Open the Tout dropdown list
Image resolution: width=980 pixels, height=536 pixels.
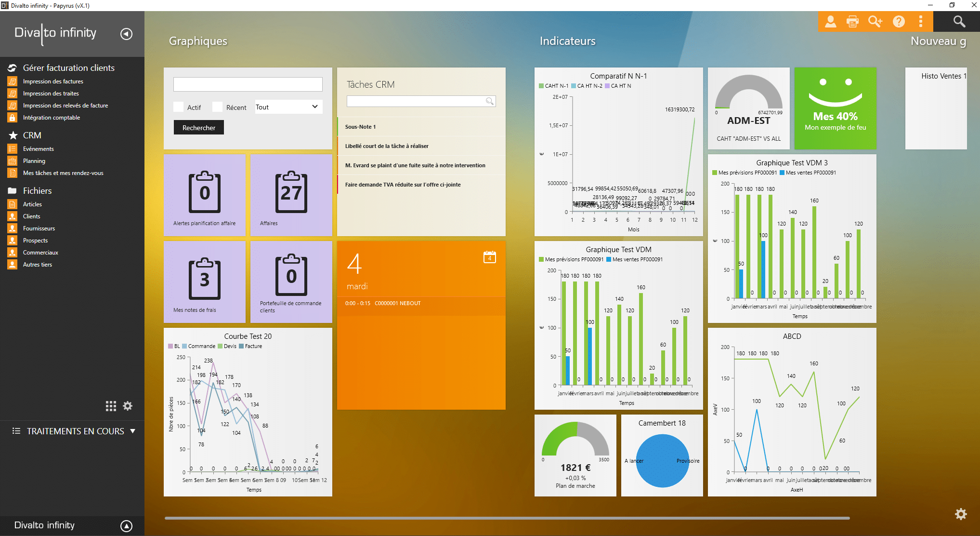tap(288, 107)
